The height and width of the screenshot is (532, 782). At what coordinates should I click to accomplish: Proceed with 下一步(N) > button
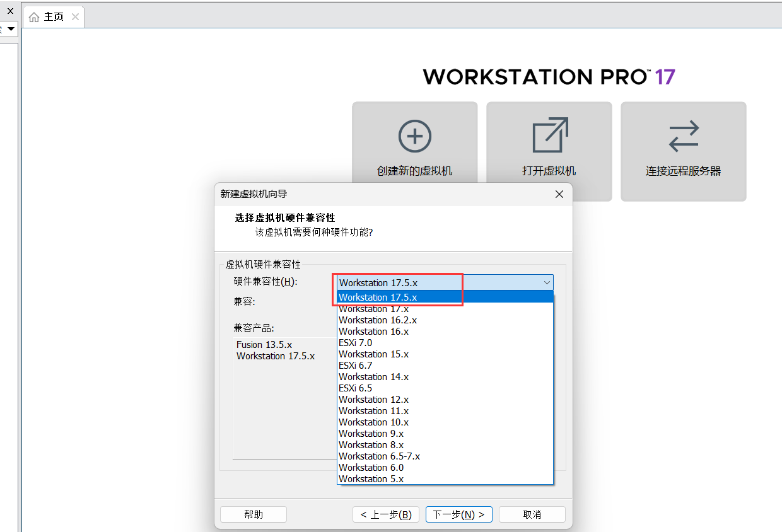pos(459,514)
